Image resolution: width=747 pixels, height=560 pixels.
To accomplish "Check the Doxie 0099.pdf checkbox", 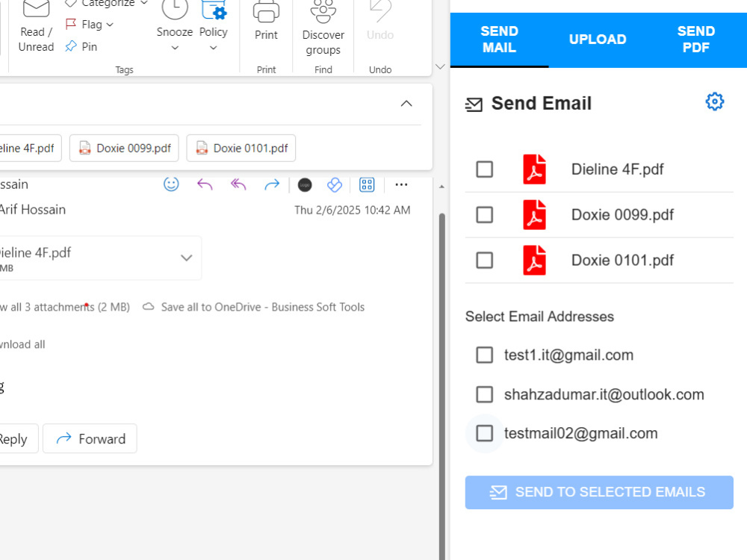I will pos(485,215).
